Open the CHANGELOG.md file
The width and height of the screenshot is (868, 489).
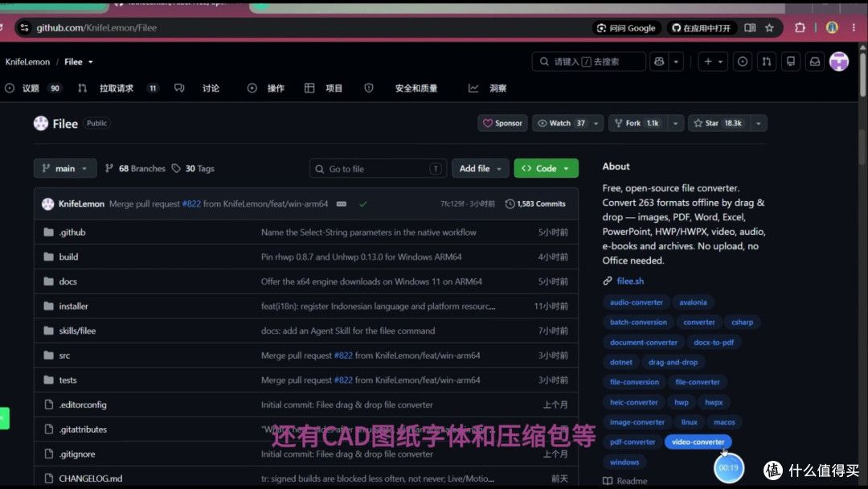click(x=91, y=479)
